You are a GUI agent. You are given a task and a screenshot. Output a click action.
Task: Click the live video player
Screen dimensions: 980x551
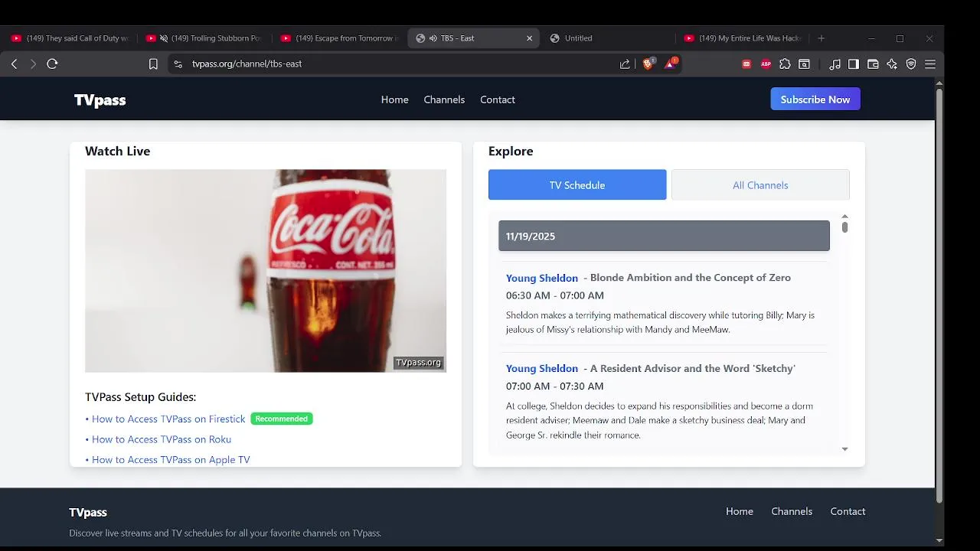pyautogui.click(x=266, y=271)
